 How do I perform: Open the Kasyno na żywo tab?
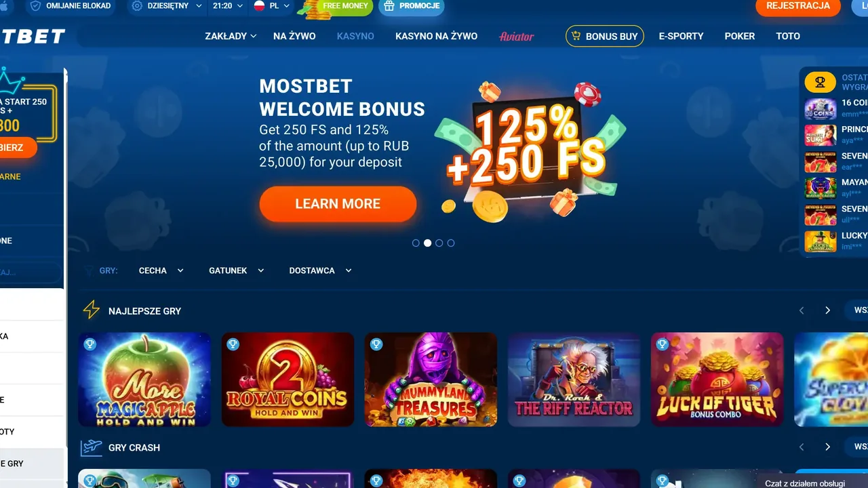pos(437,36)
